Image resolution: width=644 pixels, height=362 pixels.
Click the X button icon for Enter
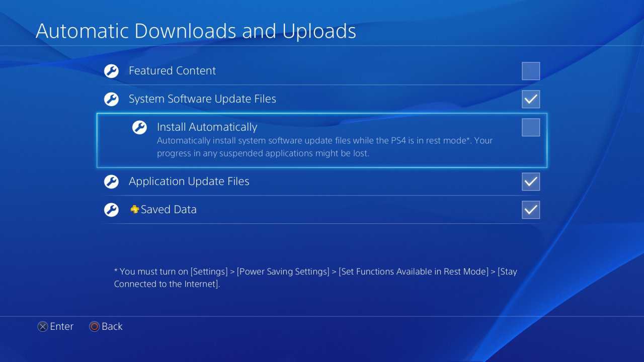point(43,327)
